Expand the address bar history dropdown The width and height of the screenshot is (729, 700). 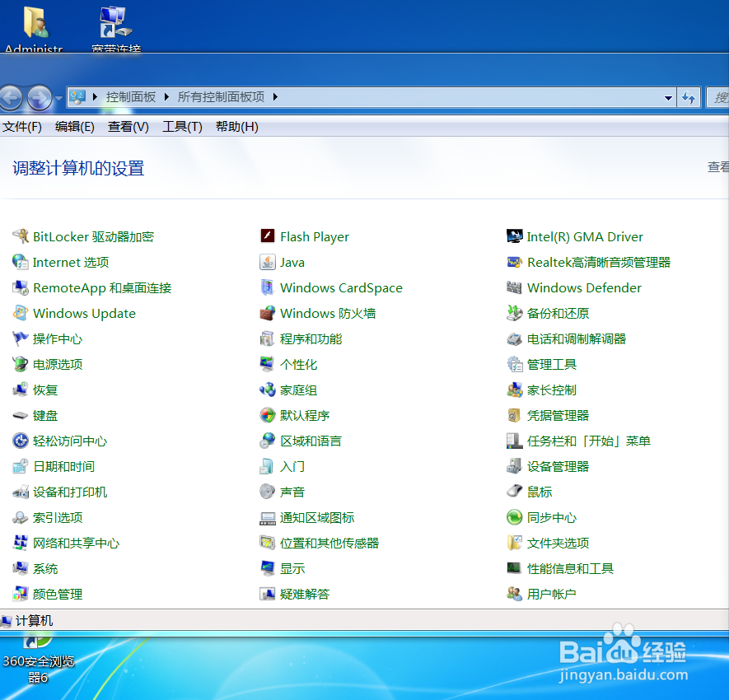click(x=668, y=98)
